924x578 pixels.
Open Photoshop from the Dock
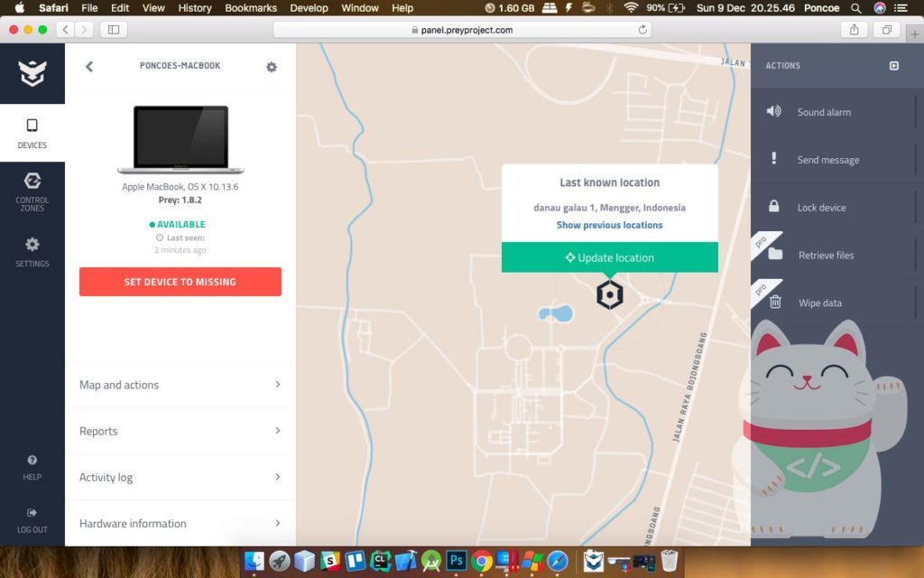coord(456,560)
